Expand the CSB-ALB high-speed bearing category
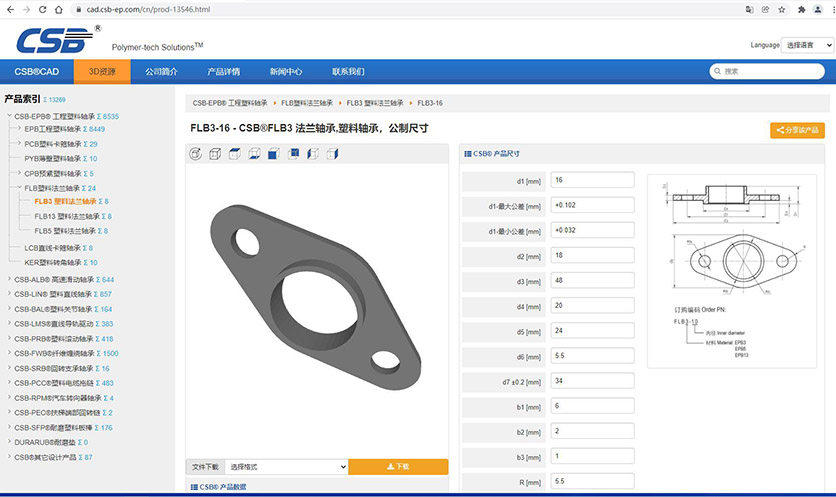836x497 pixels. click(9, 279)
